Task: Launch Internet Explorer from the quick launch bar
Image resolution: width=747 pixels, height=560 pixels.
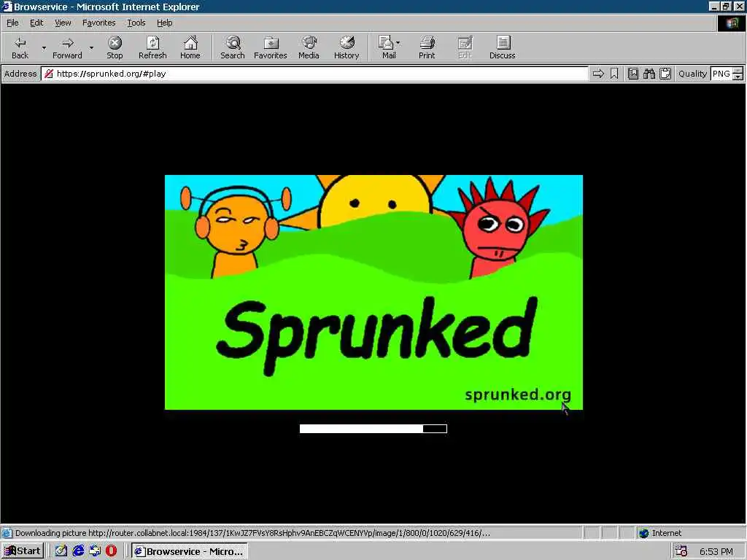Action: [78, 551]
